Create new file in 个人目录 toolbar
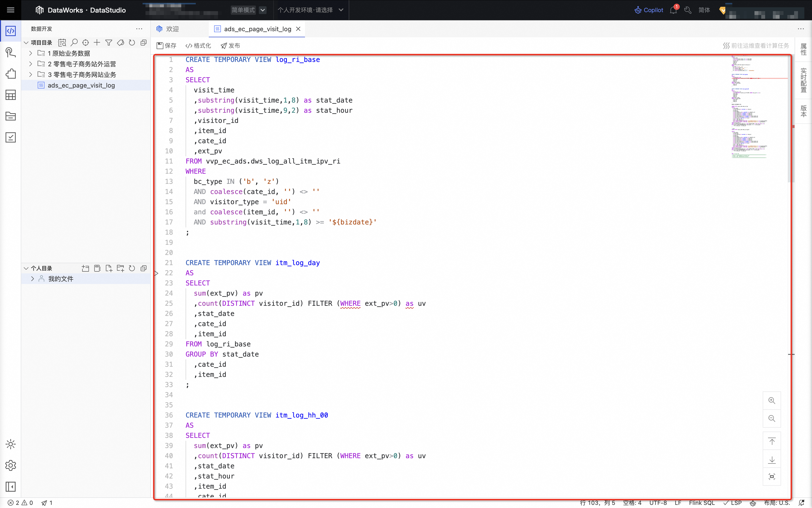Screen dimensions: 812x508 109,269
